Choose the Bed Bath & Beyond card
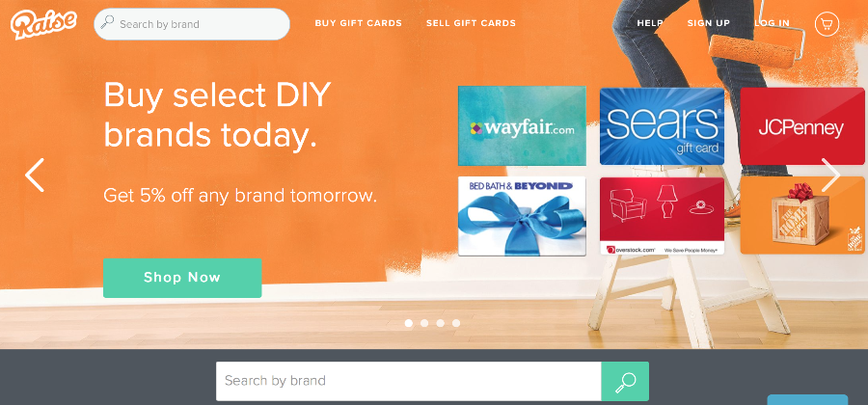The height and width of the screenshot is (405, 868). point(522,216)
